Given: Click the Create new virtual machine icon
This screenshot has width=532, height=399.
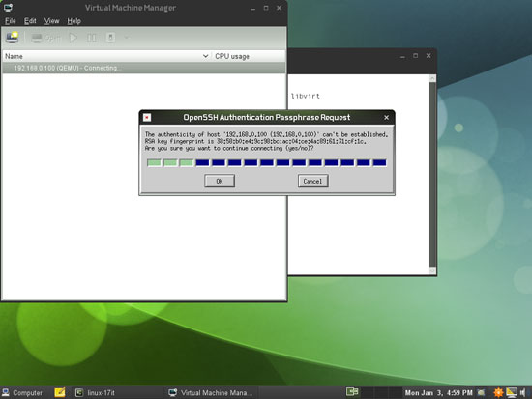Looking at the screenshot, I should [13, 37].
